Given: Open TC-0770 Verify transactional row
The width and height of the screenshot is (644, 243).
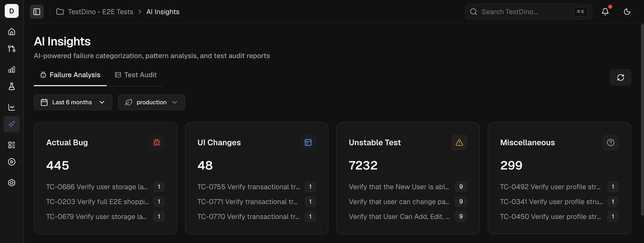Looking at the screenshot, I should tap(257, 216).
